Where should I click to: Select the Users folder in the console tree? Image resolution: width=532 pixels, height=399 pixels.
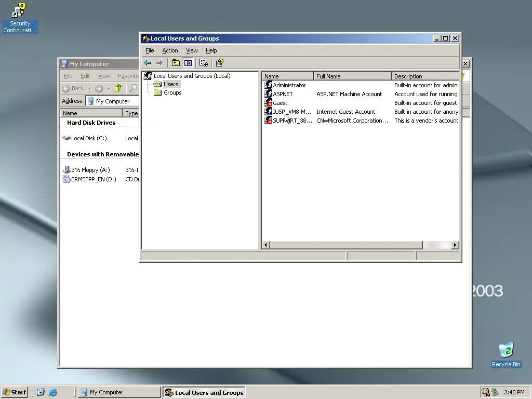(x=170, y=84)
